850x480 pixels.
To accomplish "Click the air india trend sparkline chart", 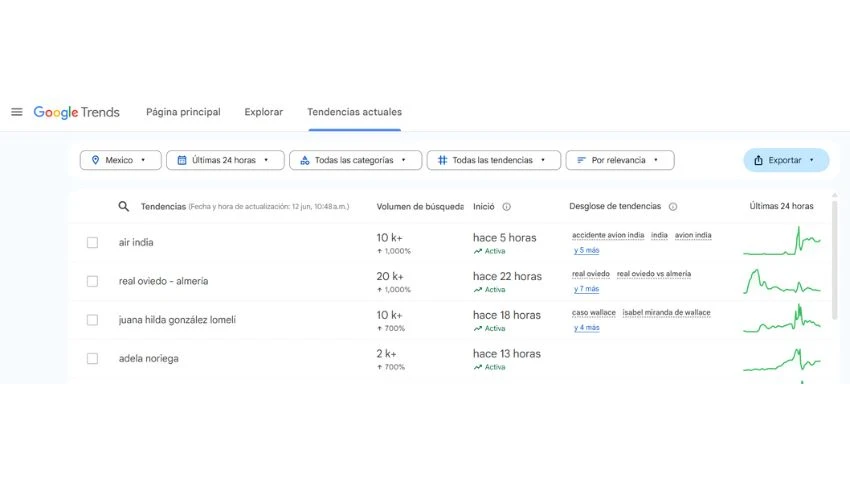I will [782, 241].
